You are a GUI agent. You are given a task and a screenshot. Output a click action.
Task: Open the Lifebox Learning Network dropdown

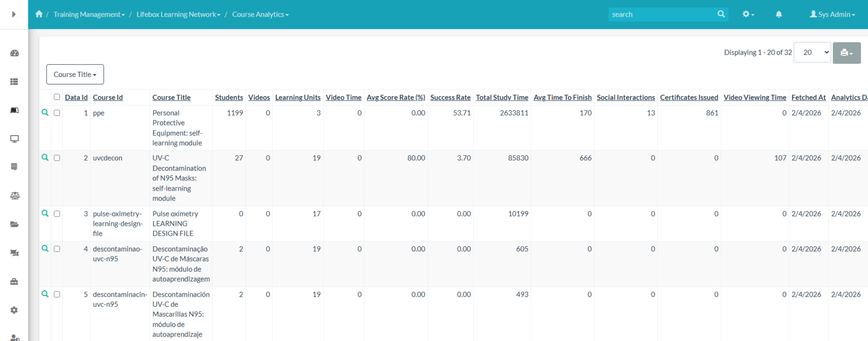[x=178, y=15]
